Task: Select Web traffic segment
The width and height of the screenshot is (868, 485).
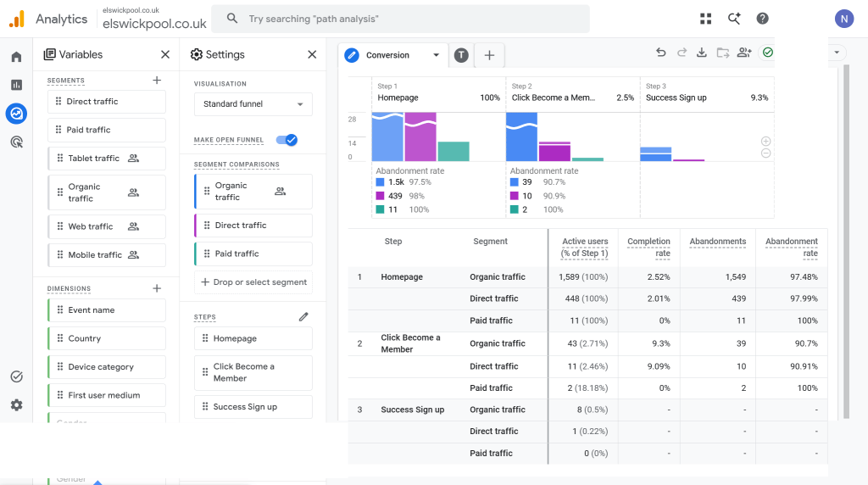Action: coord(107,226)
